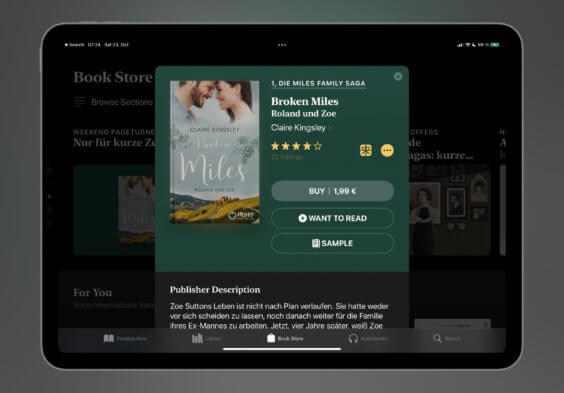Open Browse Sections menu

click(x=113, y=102)
